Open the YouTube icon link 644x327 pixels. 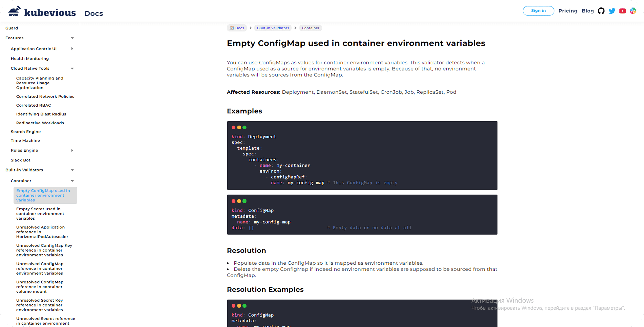[x=622, y=11]
